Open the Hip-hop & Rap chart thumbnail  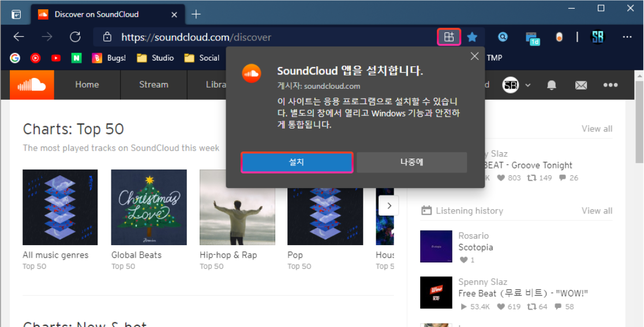pyautogui.click(x=237, y=207)
